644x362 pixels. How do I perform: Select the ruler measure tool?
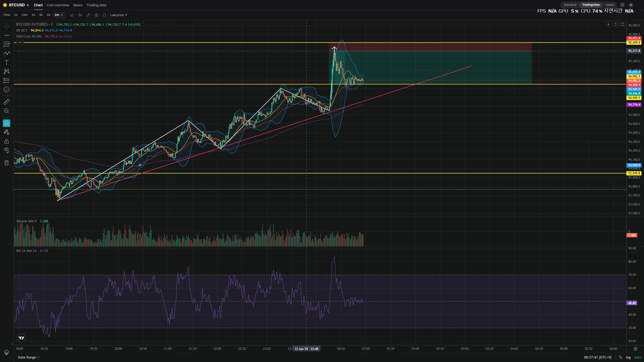(6, 102)
